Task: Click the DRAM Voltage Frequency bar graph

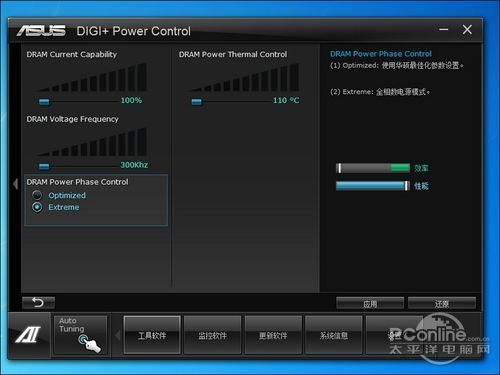Action: (x=92, y=142)
